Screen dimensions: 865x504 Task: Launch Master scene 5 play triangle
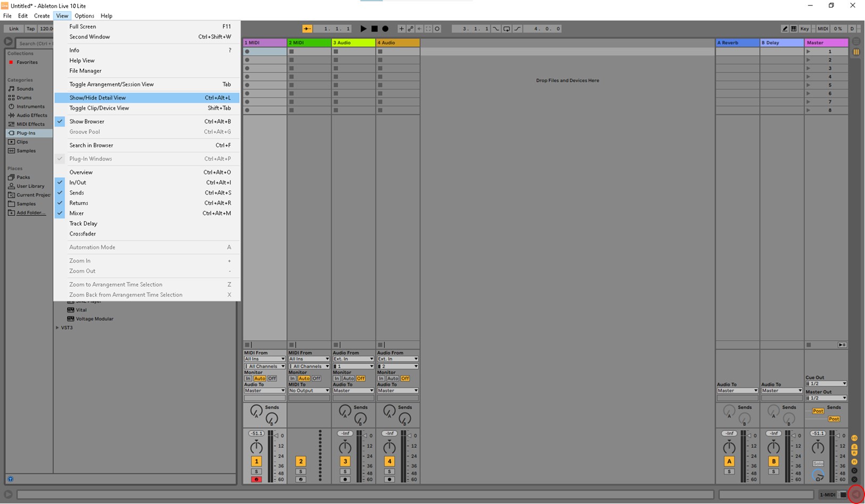[808, 85]
